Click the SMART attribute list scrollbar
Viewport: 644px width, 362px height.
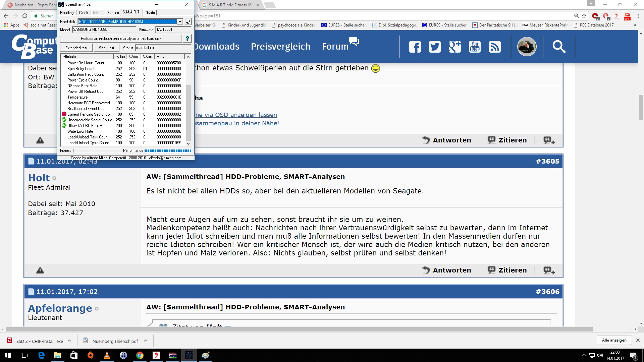coord(188,112)
